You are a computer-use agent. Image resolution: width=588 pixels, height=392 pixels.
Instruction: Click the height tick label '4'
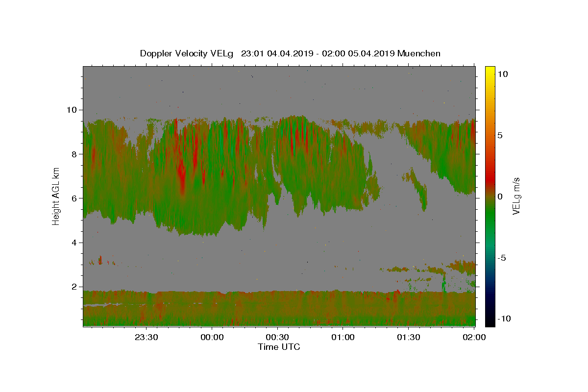tap(74, 243)
